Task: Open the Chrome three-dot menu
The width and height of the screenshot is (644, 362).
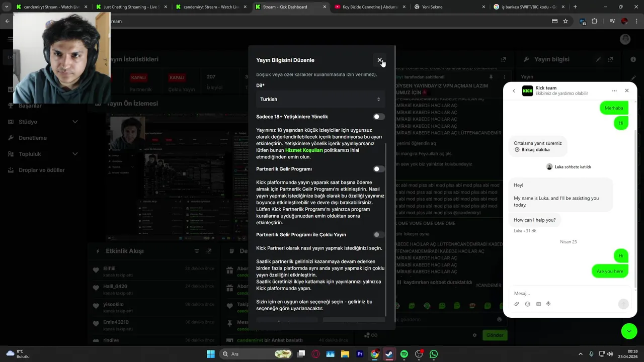Action: [x=636, y=21]
